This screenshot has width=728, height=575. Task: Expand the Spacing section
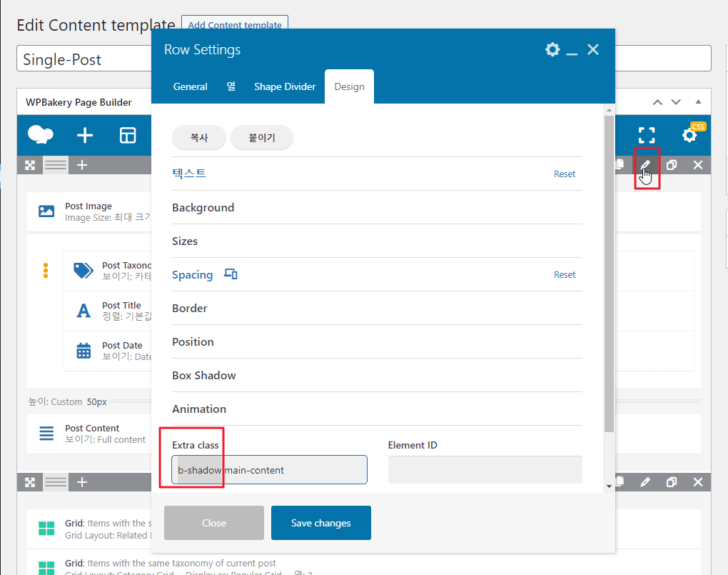192,275
